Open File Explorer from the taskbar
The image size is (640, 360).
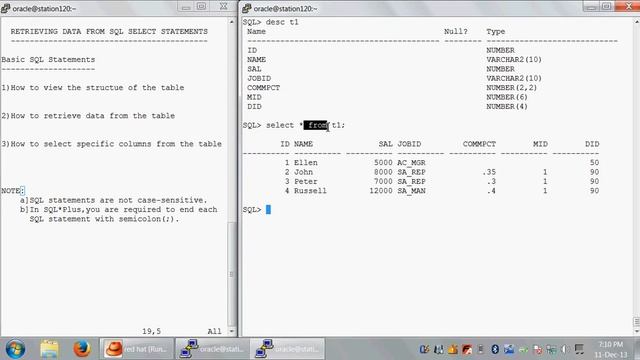point(49,349)
